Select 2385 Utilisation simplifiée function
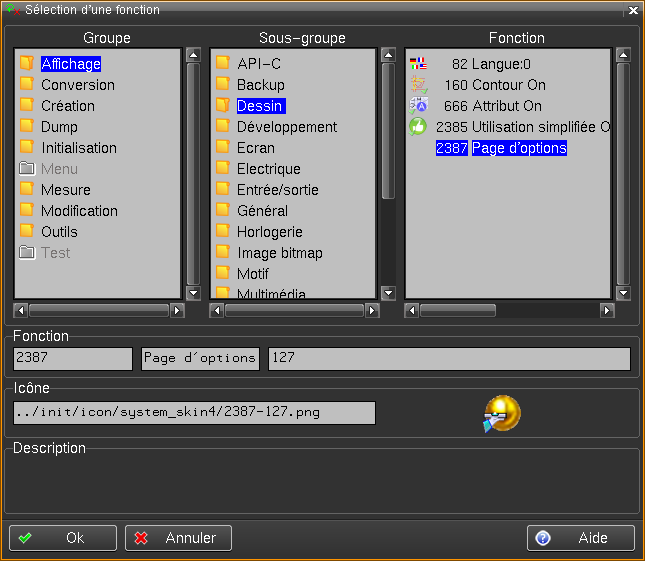The height and width of the screenshot is (561, 645). coord(523,127)
